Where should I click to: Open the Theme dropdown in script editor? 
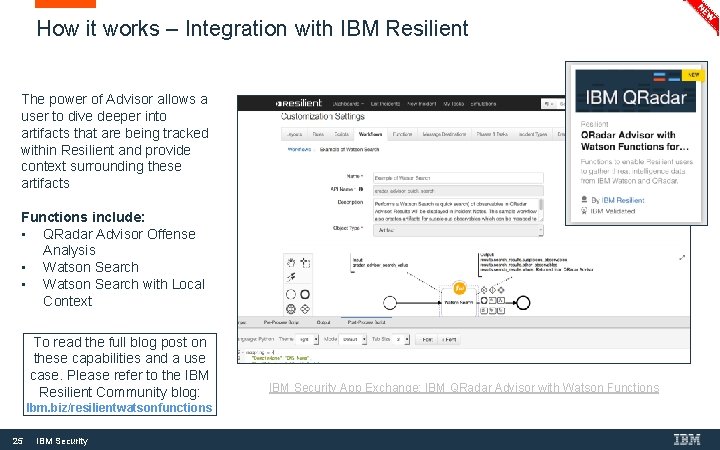308,339
